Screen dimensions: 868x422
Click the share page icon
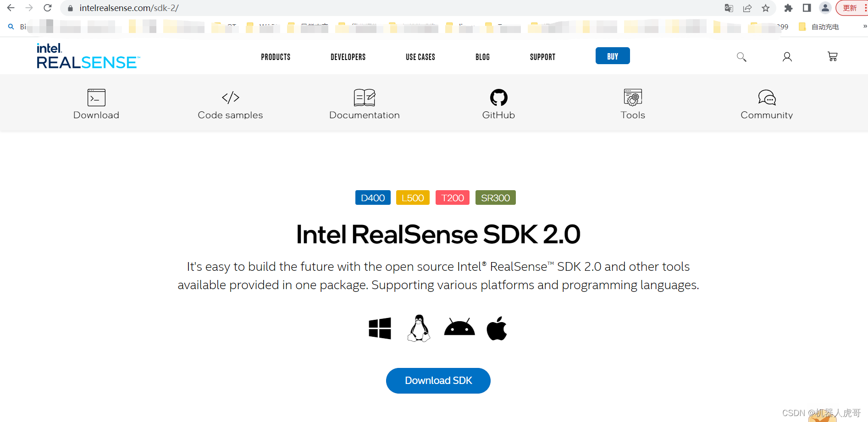pos(747,8)
